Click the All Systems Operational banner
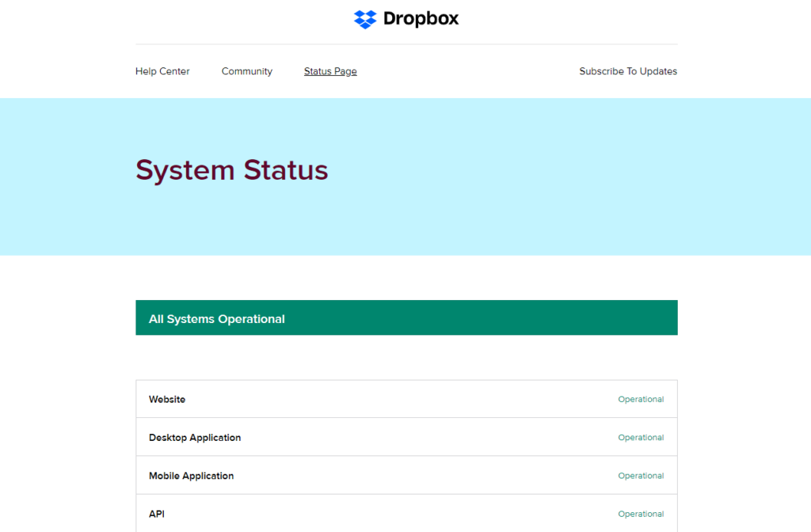 click(x=406, y=318)
